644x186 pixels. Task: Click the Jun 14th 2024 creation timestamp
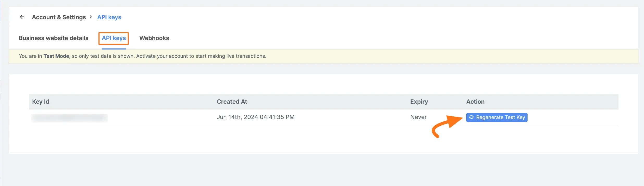[256, 117]
